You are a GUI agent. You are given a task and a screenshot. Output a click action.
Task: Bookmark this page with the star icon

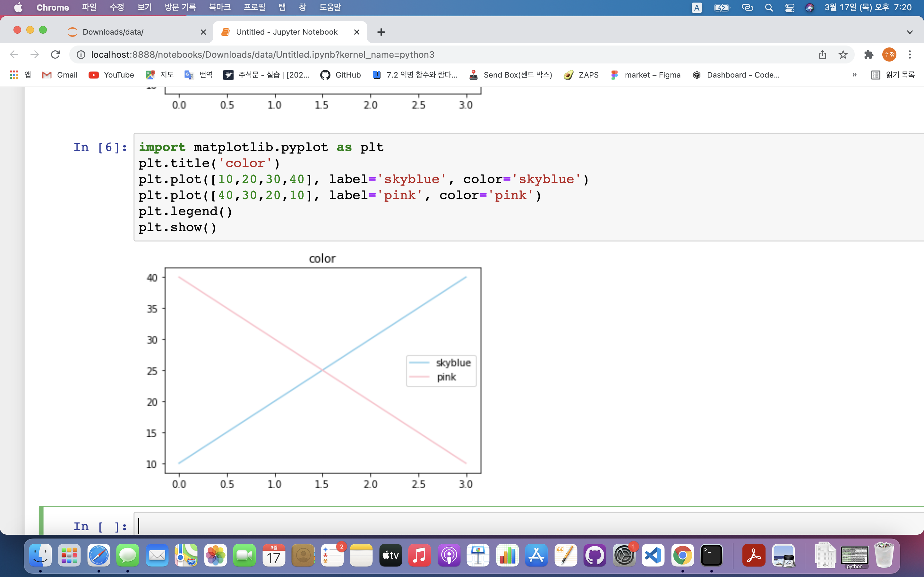coord(843,54)
